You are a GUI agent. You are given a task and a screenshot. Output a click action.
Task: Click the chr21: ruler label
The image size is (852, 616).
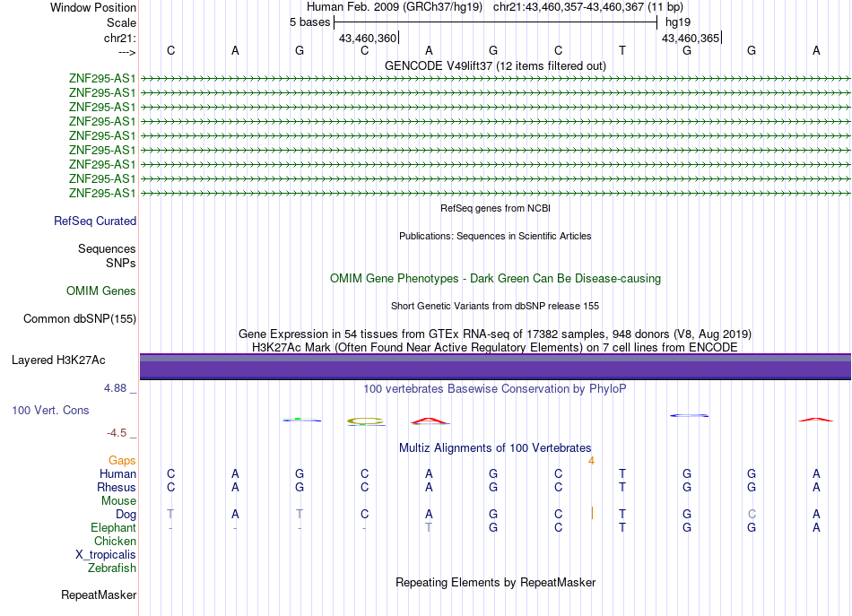(x=119, y=38)
